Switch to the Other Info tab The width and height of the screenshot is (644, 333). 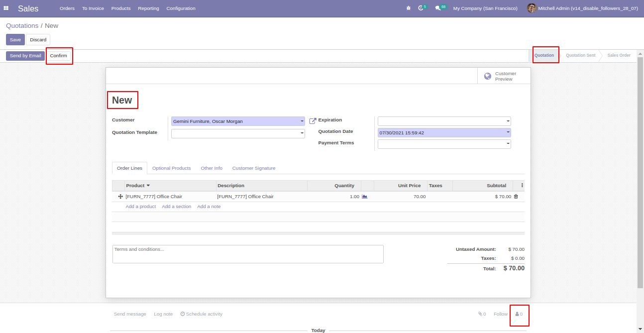(x=212, y=168)
